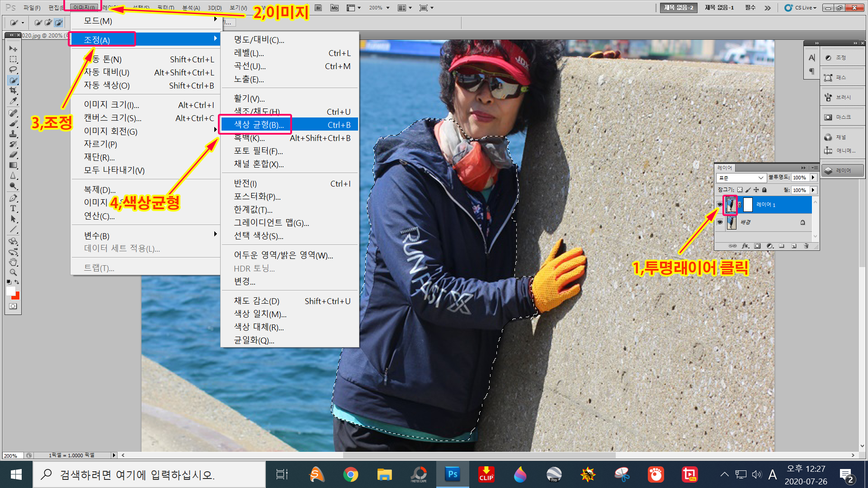Image resolution: width=868 pixels, height=488 pixels.
Task: Select the Eyedropper tool
Action: pyautogui.click(x=13, y=101)
